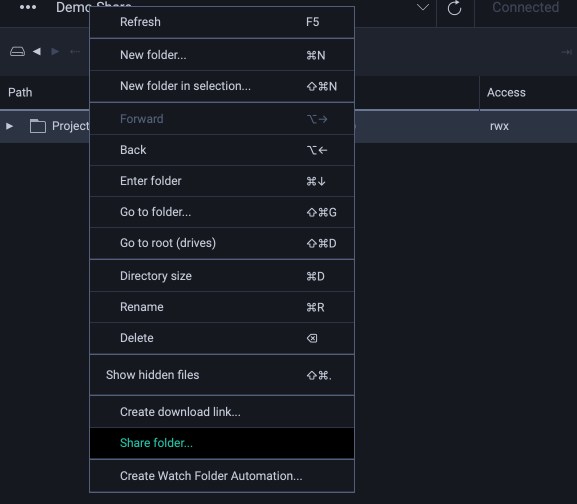Go back with the left arrow icon
The image size is (577, 504).
click(x=37, y=52)
